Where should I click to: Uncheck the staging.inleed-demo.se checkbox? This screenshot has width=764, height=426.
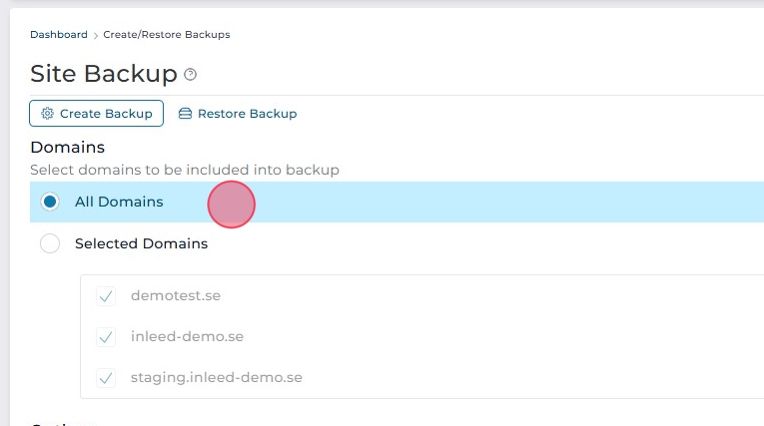(106, 378)
